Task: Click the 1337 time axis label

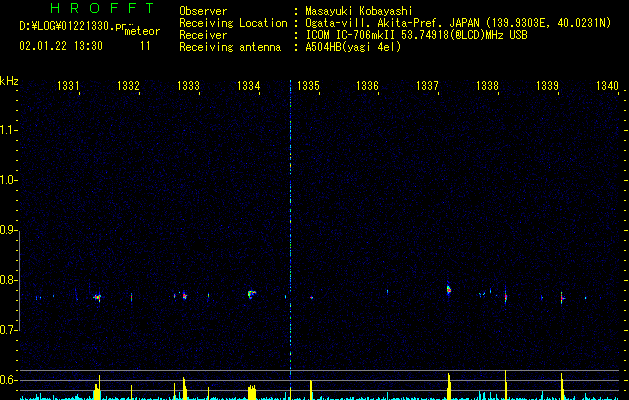Action: click(x=427, y=86)
